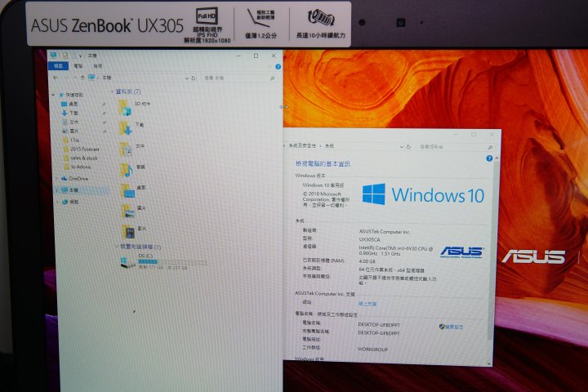
Task: Open the Pictures folder in main pane
Action: tap(128, 212)
